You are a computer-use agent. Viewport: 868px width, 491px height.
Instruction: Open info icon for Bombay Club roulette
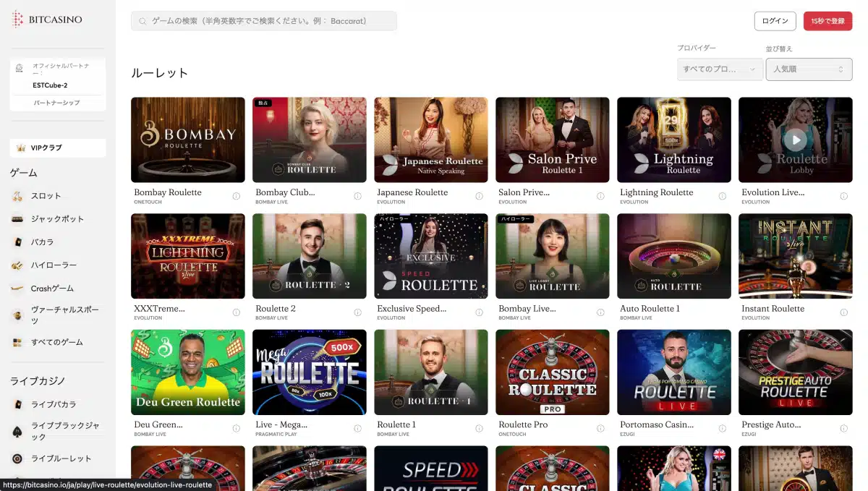[357, 196]
